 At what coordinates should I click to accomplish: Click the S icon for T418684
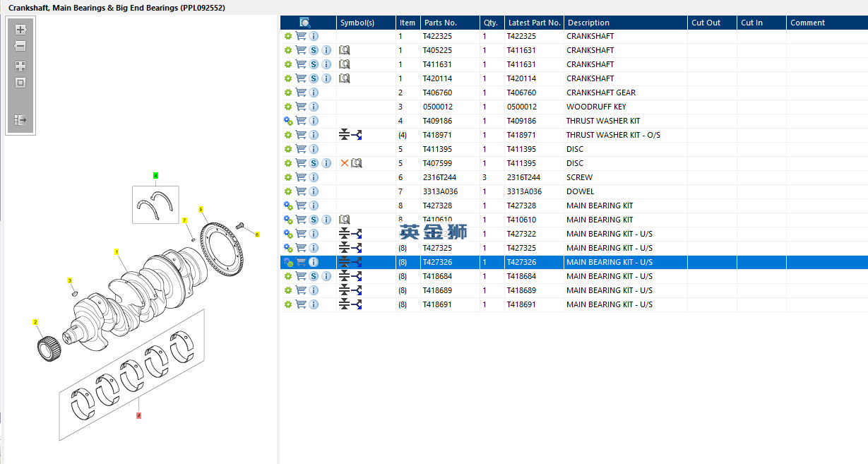tap(314, 276)
